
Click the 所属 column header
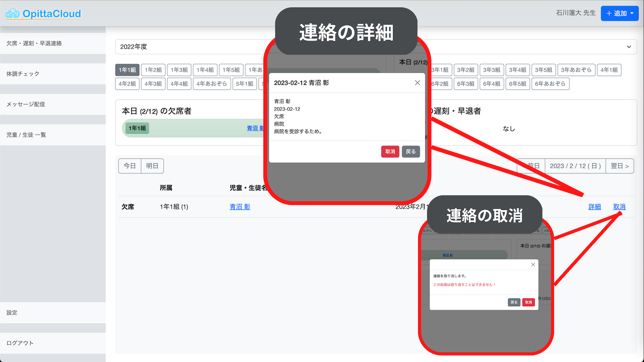[x=166, y=188]
